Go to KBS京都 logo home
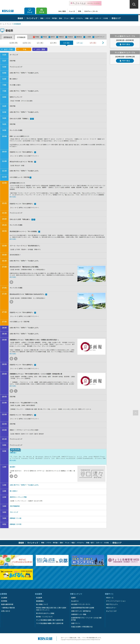The image size is (140, 644). [8, 11]
